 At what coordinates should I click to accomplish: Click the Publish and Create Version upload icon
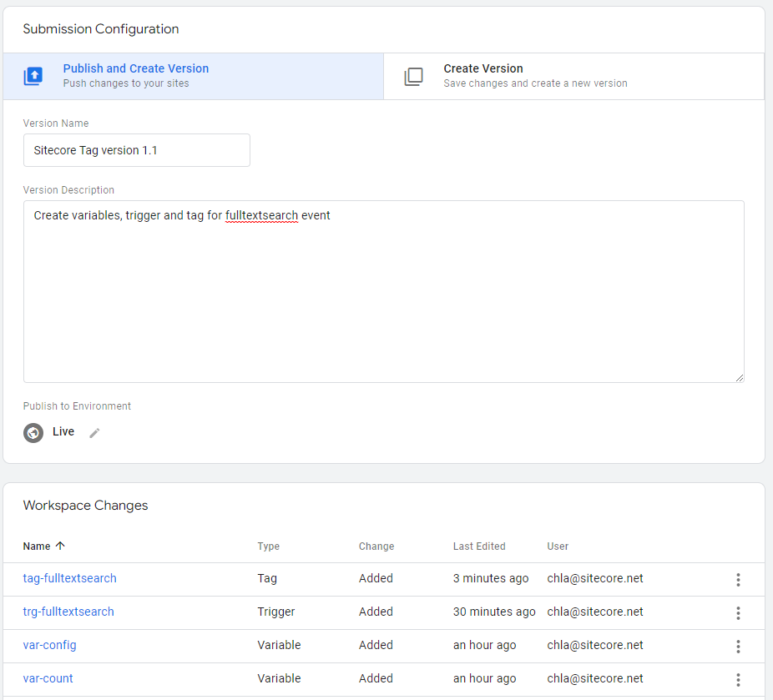(33, 77)
